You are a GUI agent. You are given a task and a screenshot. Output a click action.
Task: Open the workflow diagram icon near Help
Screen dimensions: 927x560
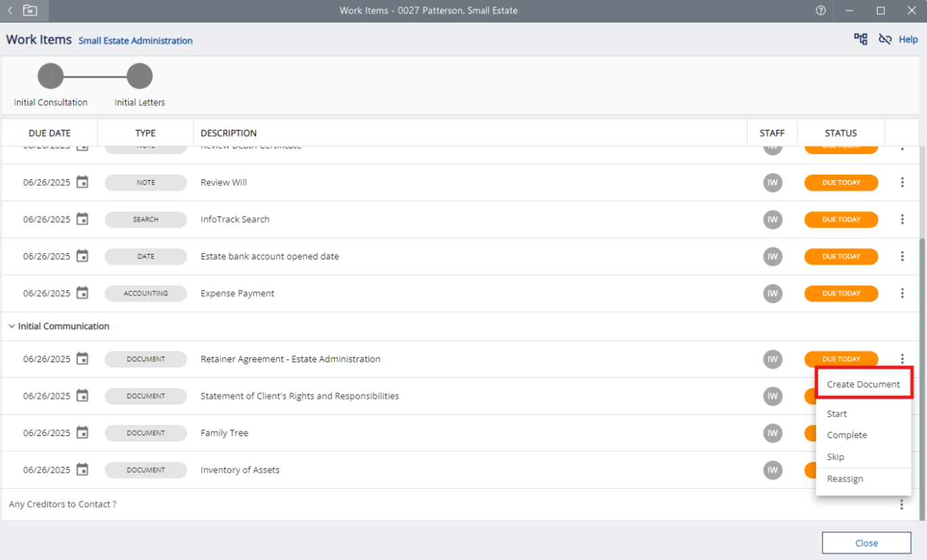[x=861, y=39]
